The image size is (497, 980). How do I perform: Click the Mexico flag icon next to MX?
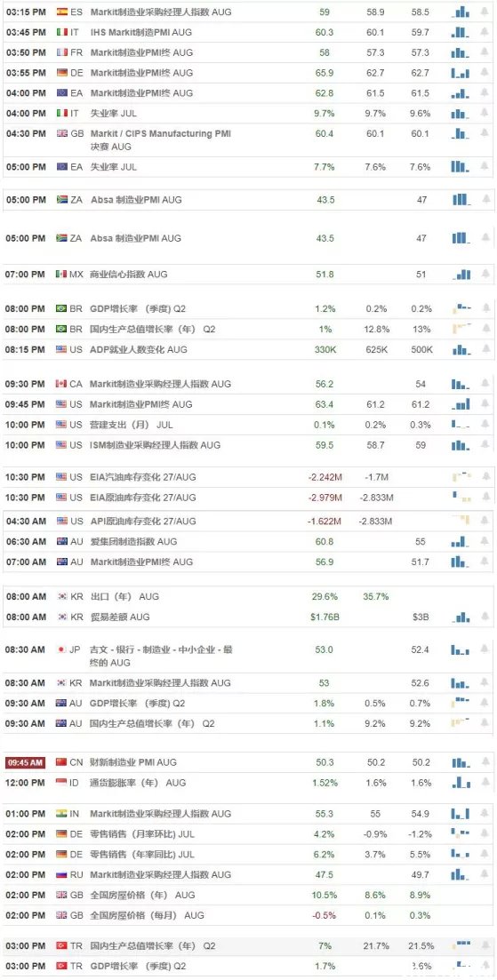coord(62,275)
